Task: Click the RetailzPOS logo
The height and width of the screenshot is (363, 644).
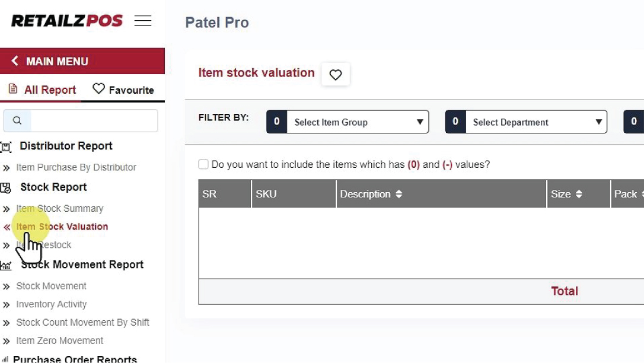Action: pos(67,21)
